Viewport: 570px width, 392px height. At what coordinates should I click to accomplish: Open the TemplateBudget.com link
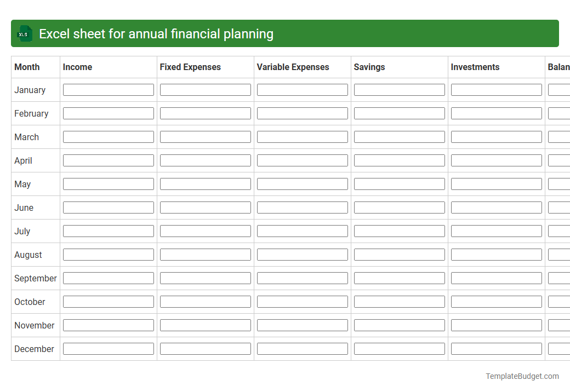pyautogui.click(x=522, y=376)
